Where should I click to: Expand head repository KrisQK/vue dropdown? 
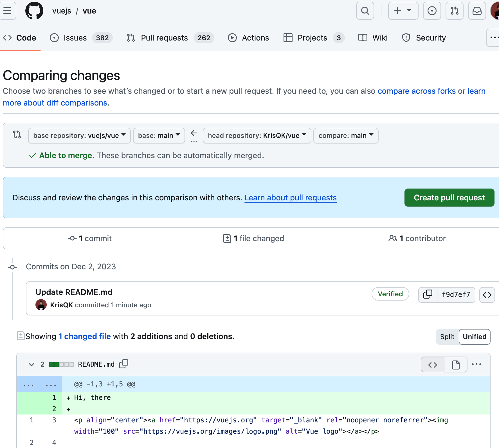[x=257, y=136]
